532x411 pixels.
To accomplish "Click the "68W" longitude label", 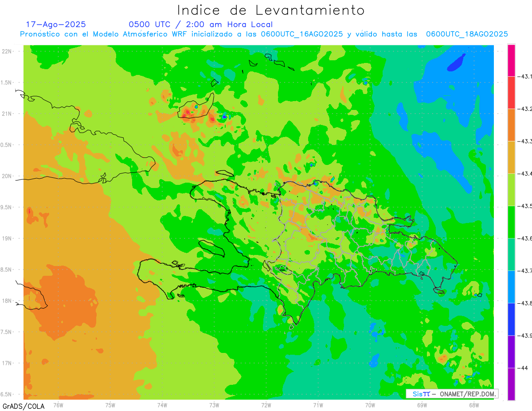I will (474, 405).
